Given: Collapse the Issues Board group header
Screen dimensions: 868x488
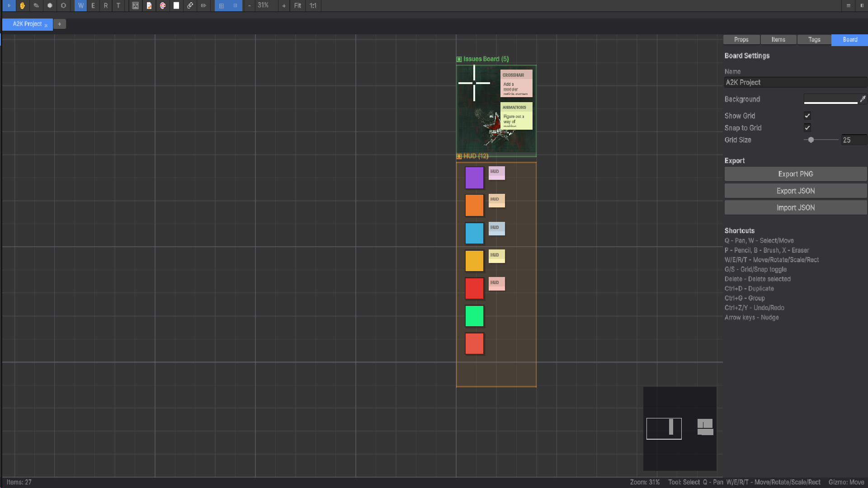Looking at the screenshot, I should point(459,59).
